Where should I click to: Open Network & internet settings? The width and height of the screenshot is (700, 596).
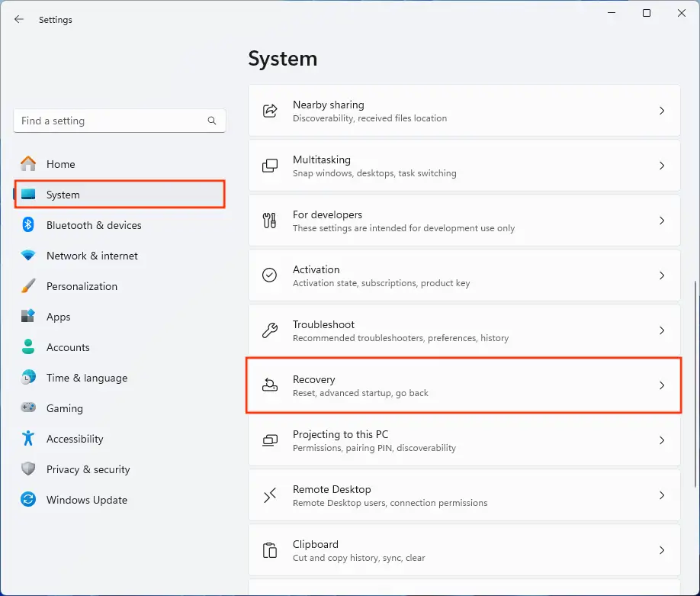tap(92, 256)
